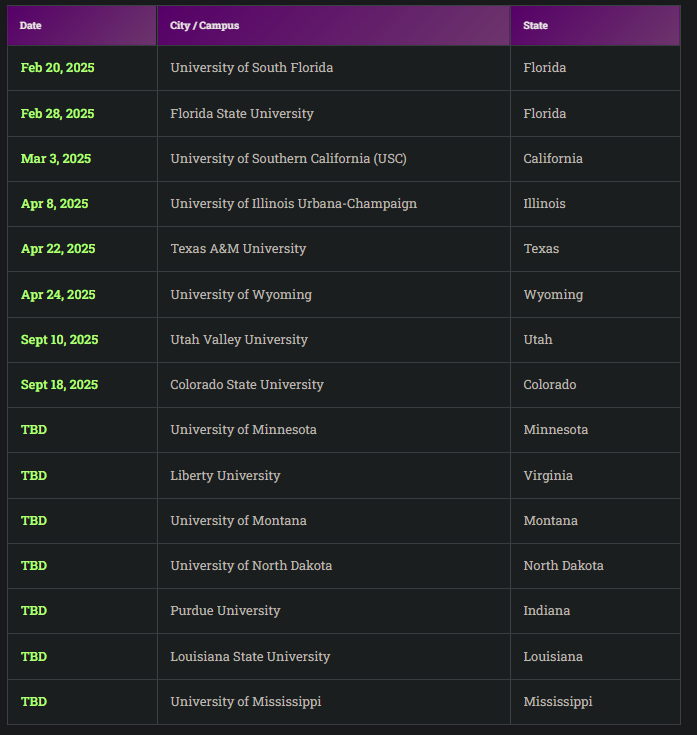
Task: Select the North Dakota state cell
Action: 563,565
